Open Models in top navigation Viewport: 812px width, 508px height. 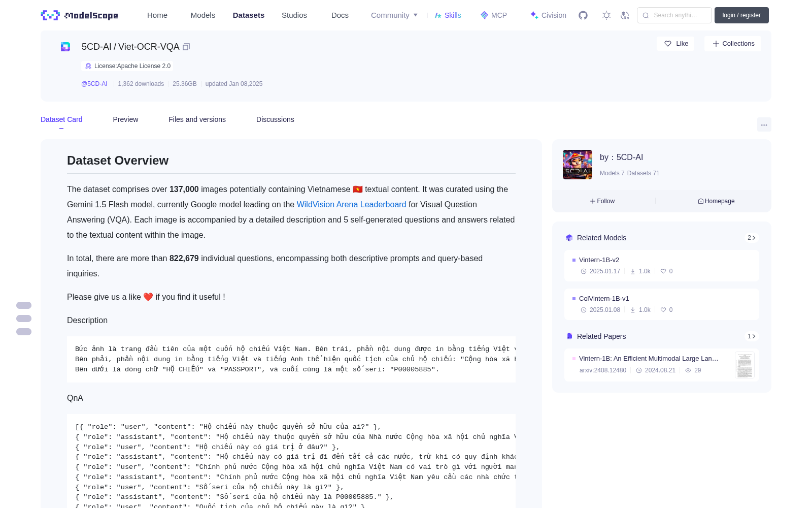pos(203,15)
